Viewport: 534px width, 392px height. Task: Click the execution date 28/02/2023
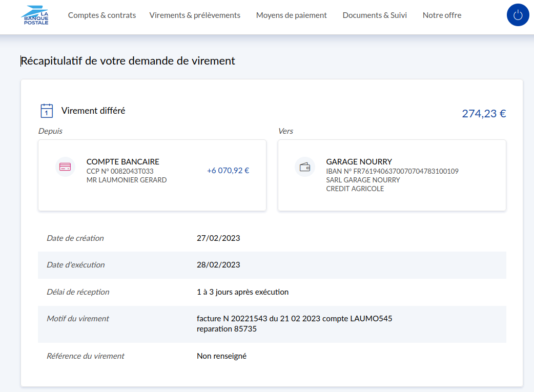[x=218, y=265]
